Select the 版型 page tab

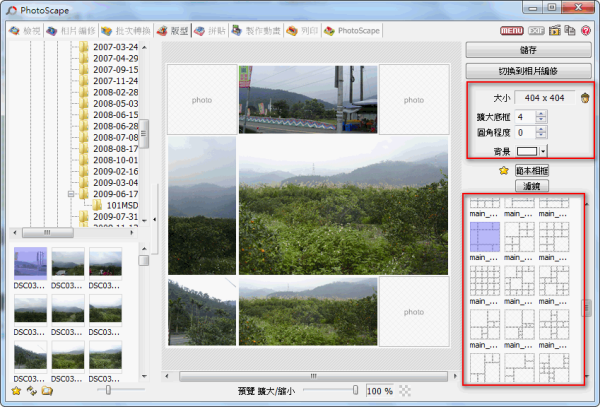click(x=173, y=31)
